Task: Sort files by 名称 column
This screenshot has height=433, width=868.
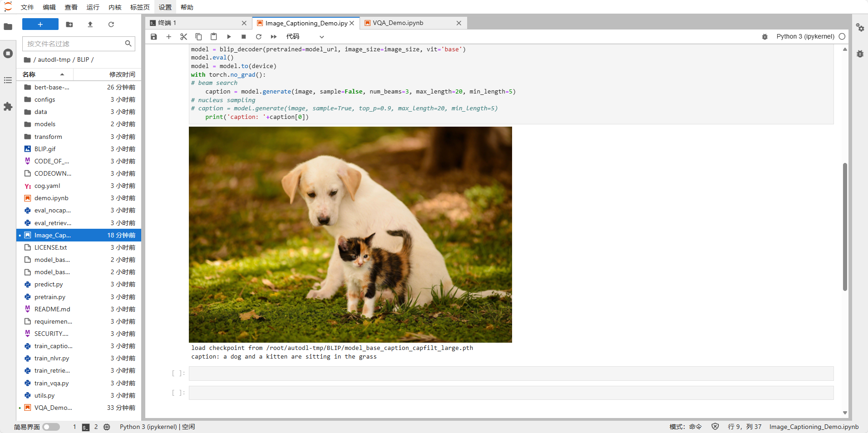Action: pos(45,74)
